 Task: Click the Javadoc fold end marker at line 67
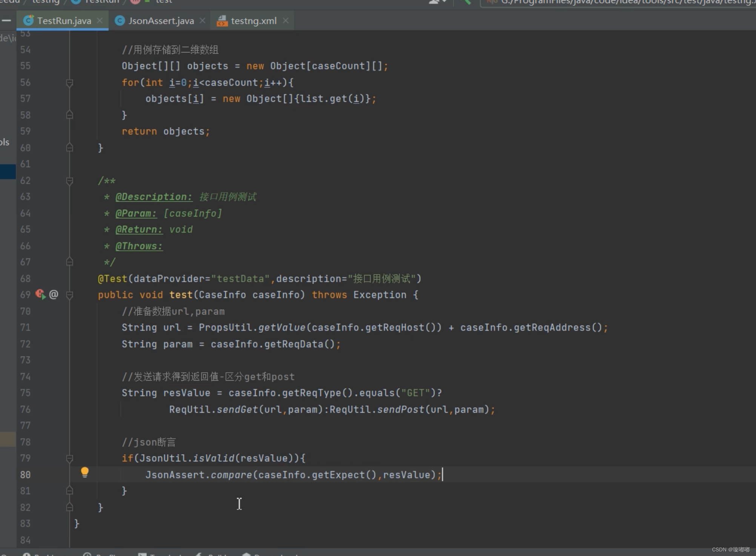click(x=69, y=261)
